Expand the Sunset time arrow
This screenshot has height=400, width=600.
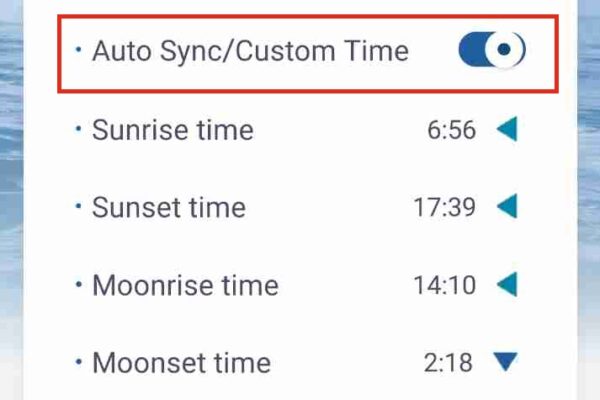(508, 207)
